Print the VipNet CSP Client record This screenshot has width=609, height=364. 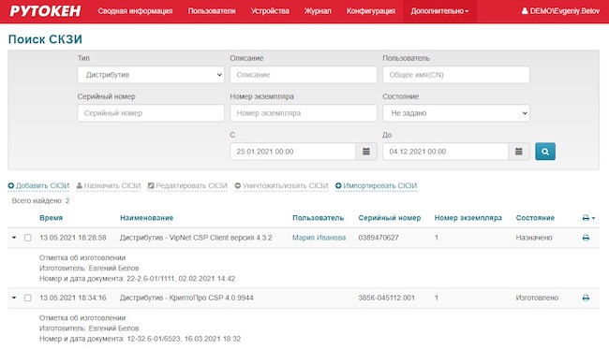click(x=586, y=238)
